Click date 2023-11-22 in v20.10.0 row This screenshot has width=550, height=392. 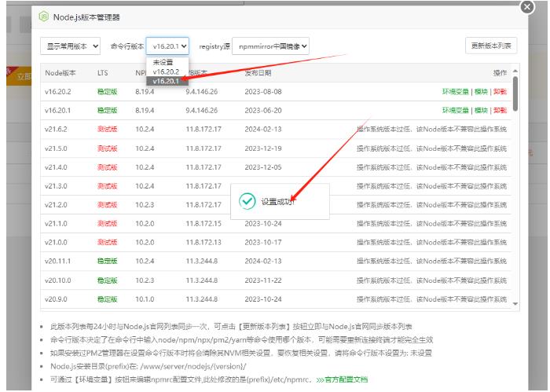(263, 280)
